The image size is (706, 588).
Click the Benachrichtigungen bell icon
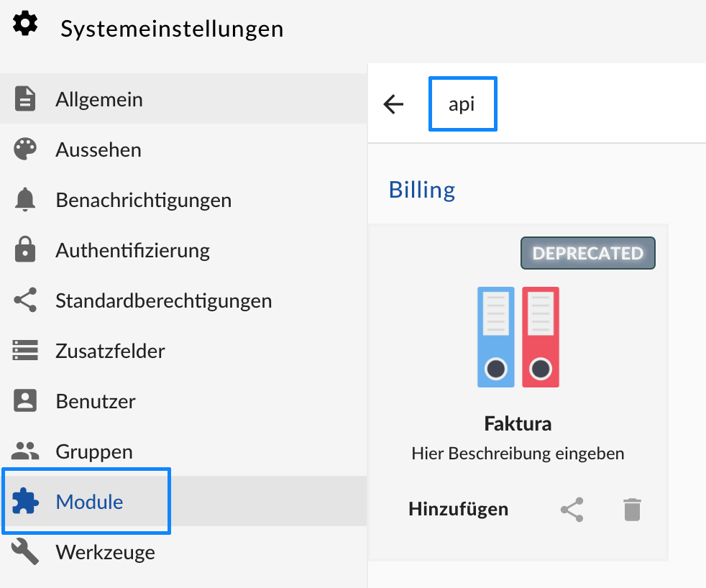point(25,200)
